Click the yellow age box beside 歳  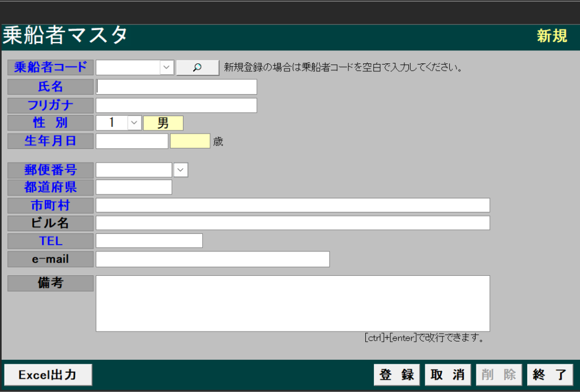[x=190, y=141]
